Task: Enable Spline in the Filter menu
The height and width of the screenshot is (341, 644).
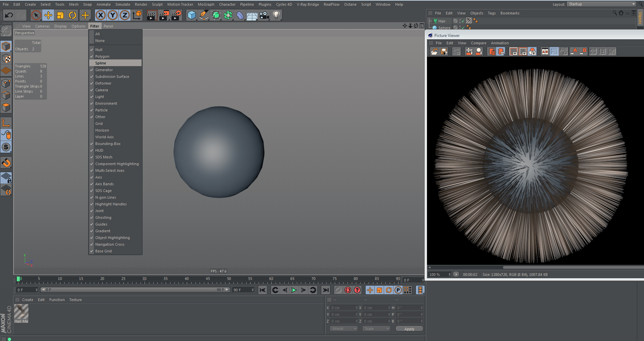Action: click(101, 63)
